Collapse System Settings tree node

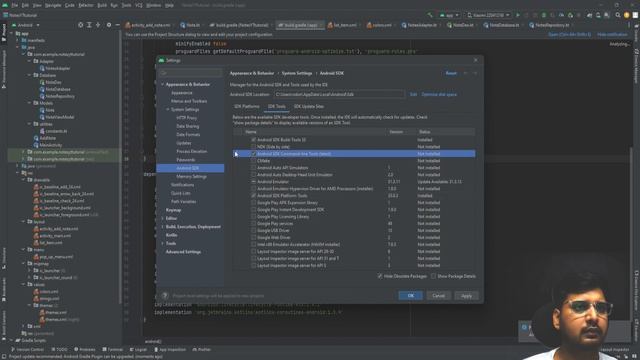coord(168,109)
